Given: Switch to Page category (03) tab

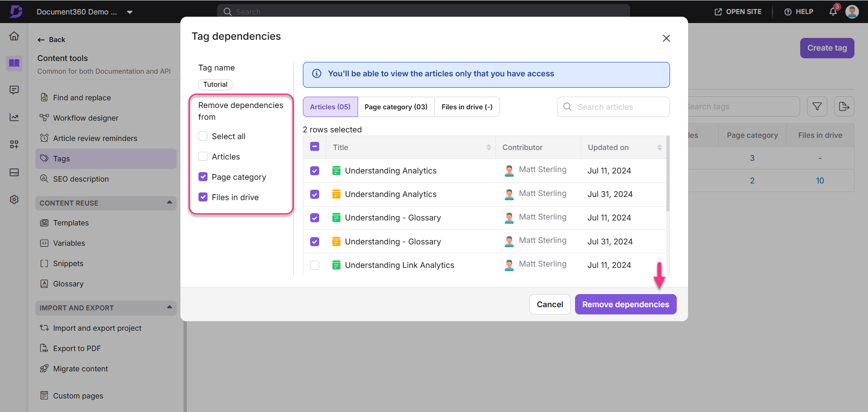Looking at the screenshot, I should (x=396, y=107).
